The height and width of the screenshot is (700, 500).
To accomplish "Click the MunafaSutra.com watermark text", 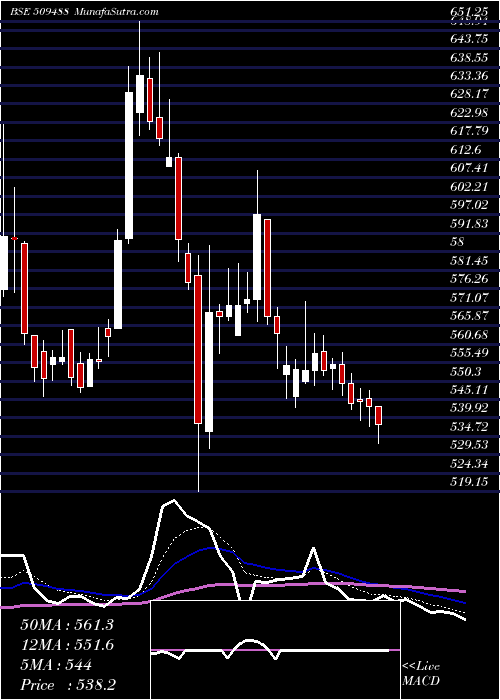I will coord(117,11).
